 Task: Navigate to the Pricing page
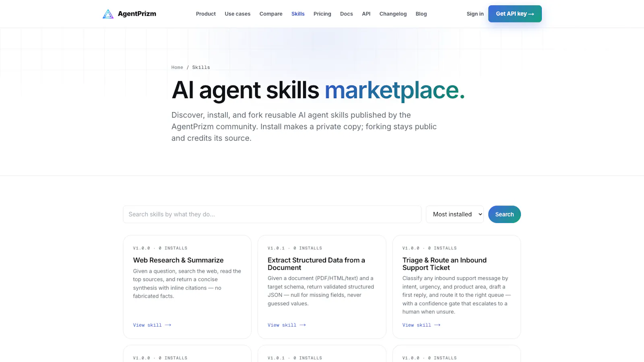322,14
